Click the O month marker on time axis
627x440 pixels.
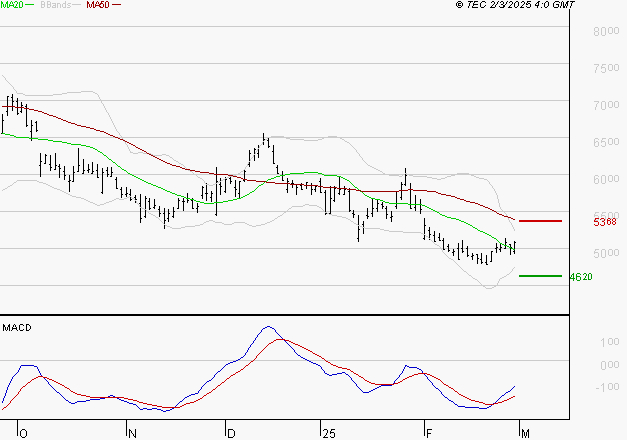pyautogui.click(x=23, y=434)
